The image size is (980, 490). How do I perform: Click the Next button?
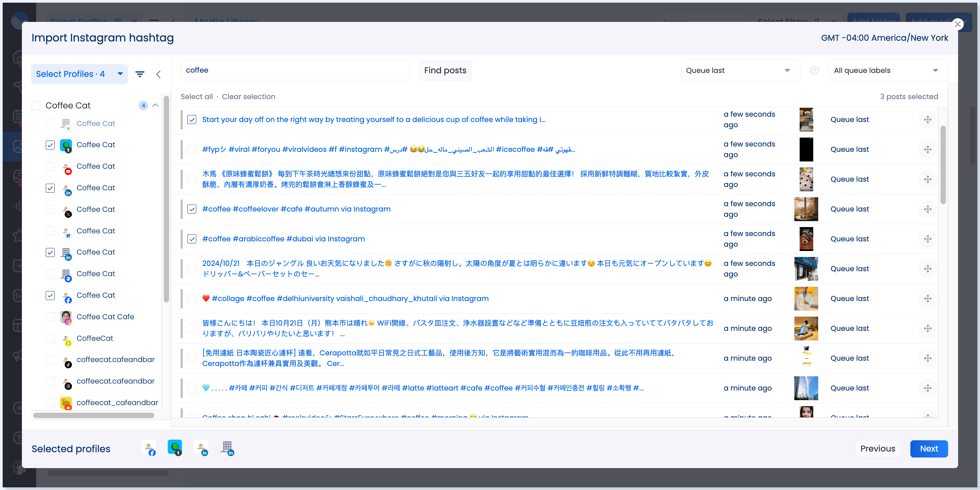coord(929,449)
